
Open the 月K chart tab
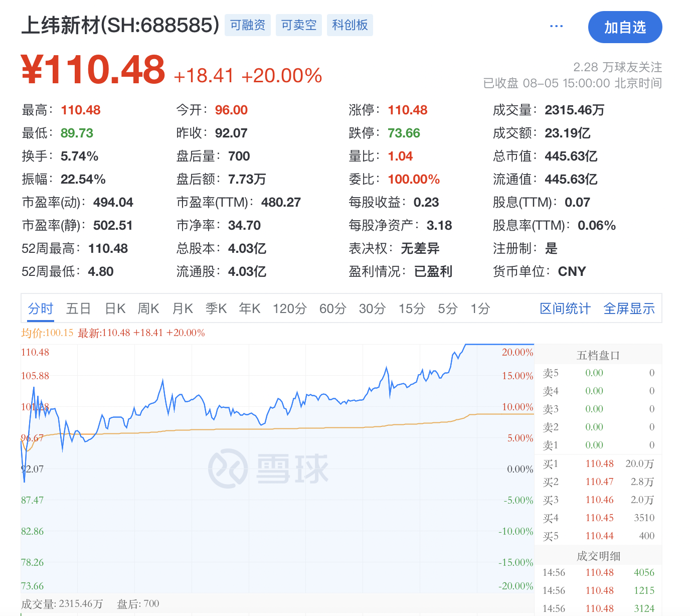(183, 309)
